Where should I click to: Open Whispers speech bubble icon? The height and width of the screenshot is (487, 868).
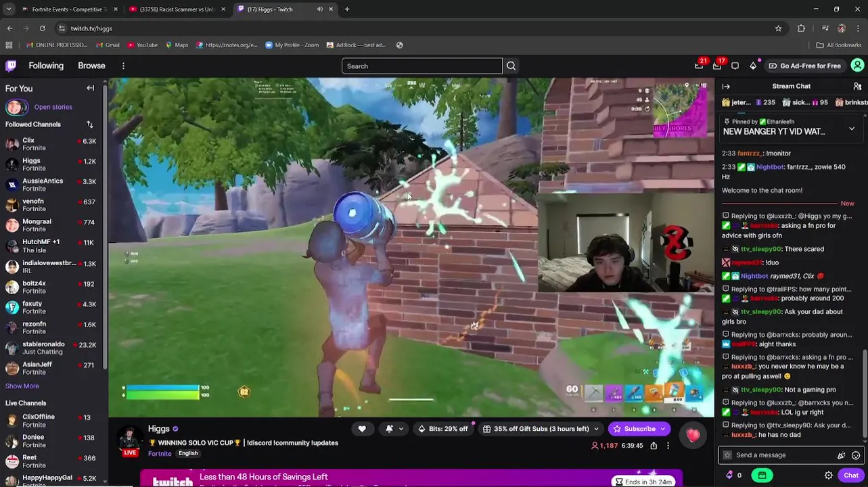735,66
